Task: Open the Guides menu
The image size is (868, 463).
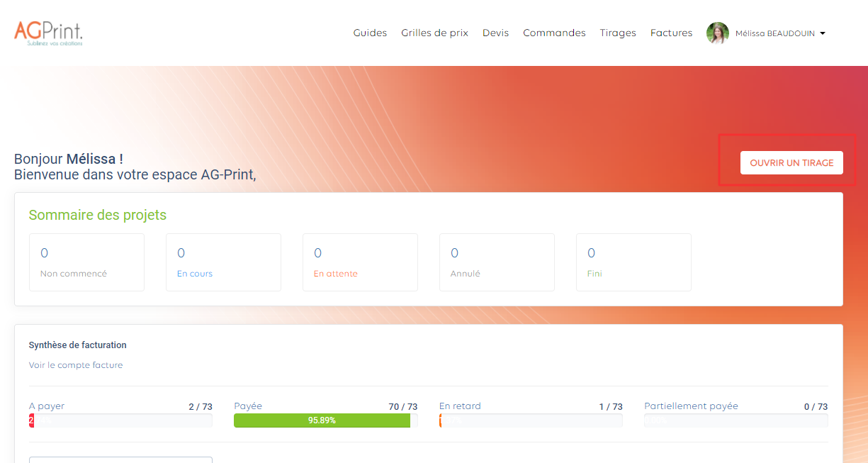Action: [x=370, y=33]
